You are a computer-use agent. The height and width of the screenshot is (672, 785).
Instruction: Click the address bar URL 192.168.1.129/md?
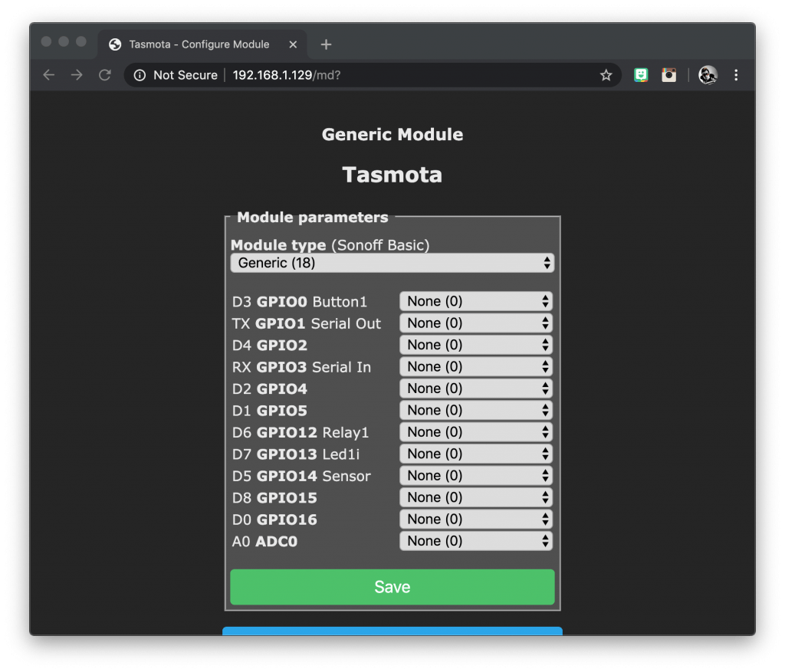(287, 75)
